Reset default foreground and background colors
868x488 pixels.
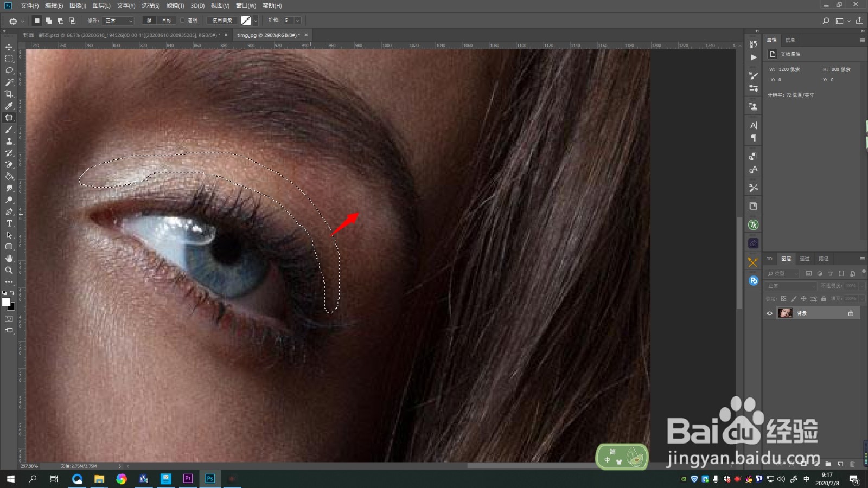pos(5,293)
